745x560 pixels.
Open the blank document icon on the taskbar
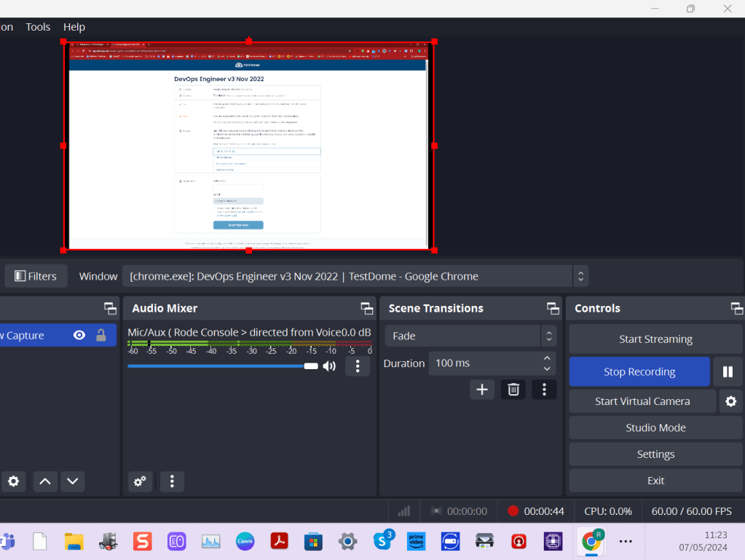[40, 542]
